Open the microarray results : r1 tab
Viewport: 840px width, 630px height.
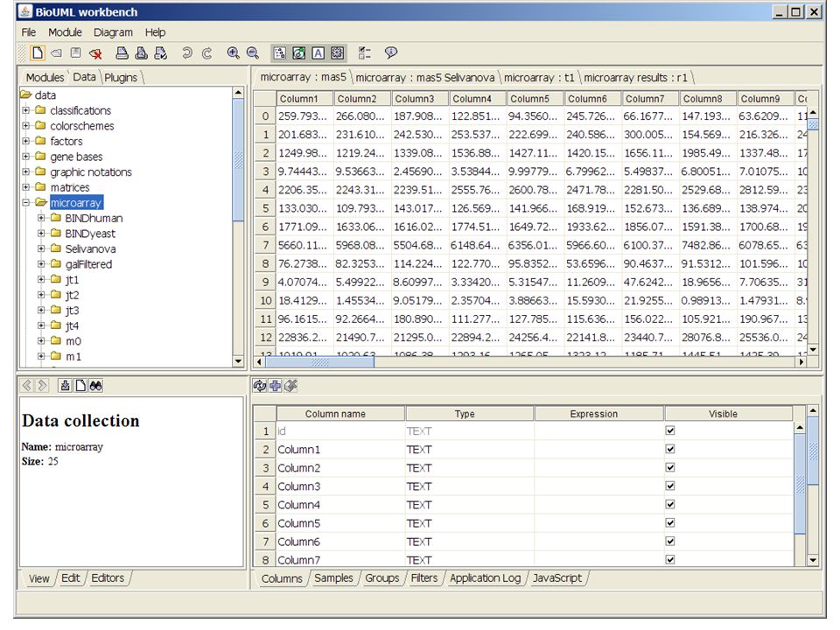click(x=635, y=77)
